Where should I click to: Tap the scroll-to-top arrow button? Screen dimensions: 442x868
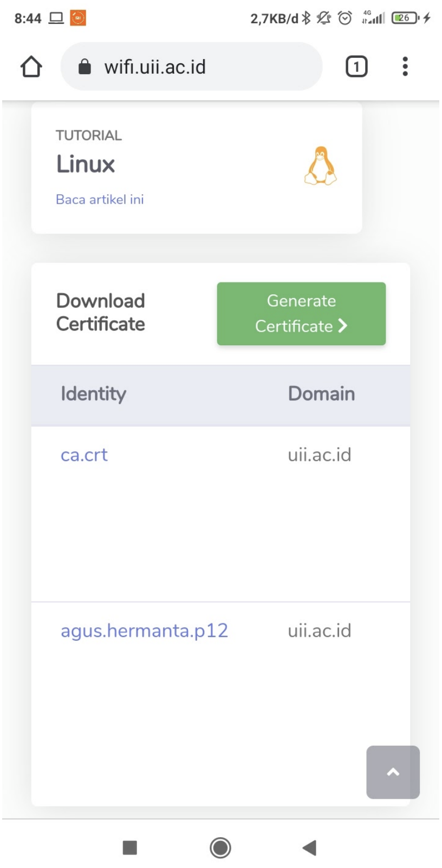click(x=393, y=772)
